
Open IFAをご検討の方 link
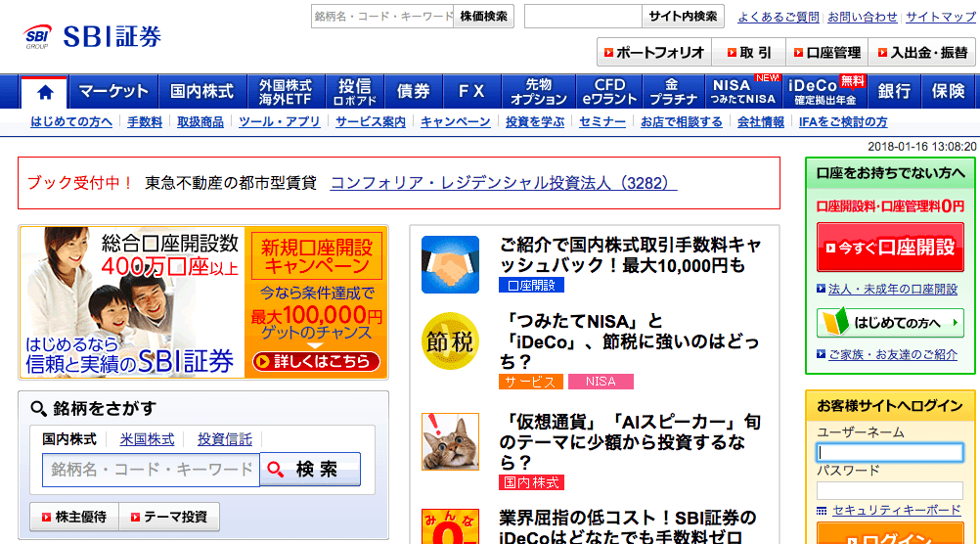[843, 122]
